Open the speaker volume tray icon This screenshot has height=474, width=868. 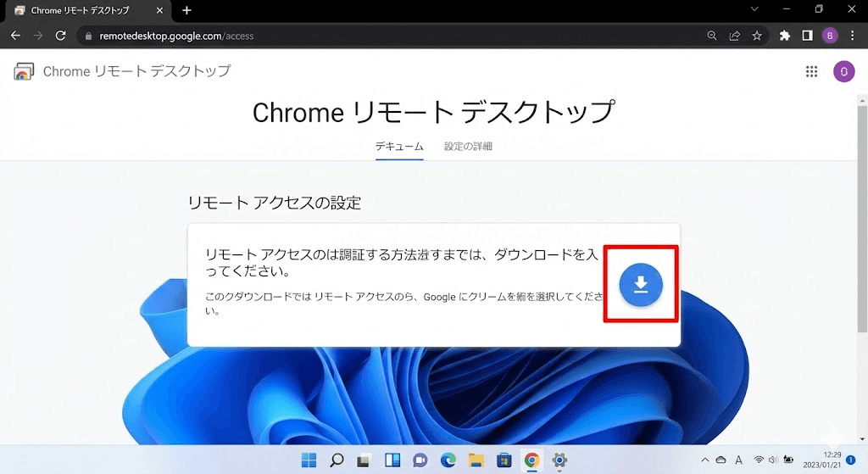(773, 460)
